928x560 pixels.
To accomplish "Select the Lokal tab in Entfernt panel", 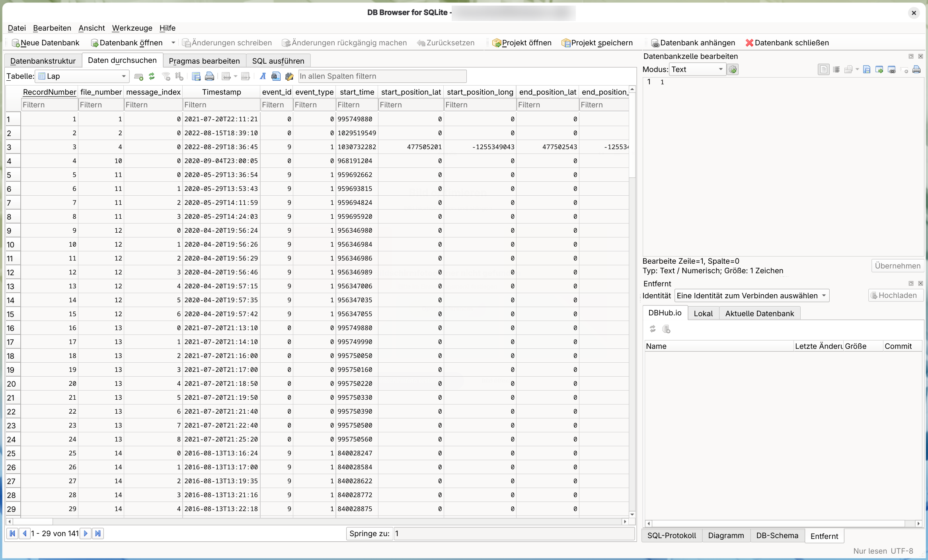I will pyautogui.click(x=703, y=313).
